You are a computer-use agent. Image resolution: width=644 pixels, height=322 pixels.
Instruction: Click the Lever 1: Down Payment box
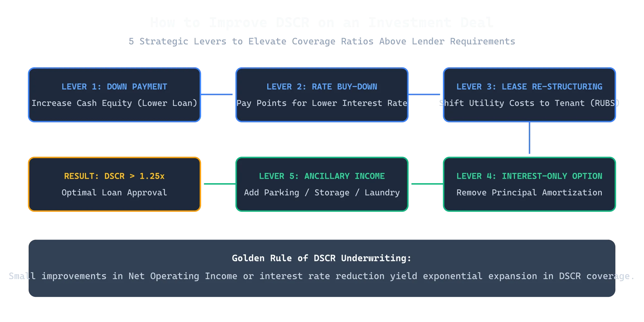click(114, 95)
